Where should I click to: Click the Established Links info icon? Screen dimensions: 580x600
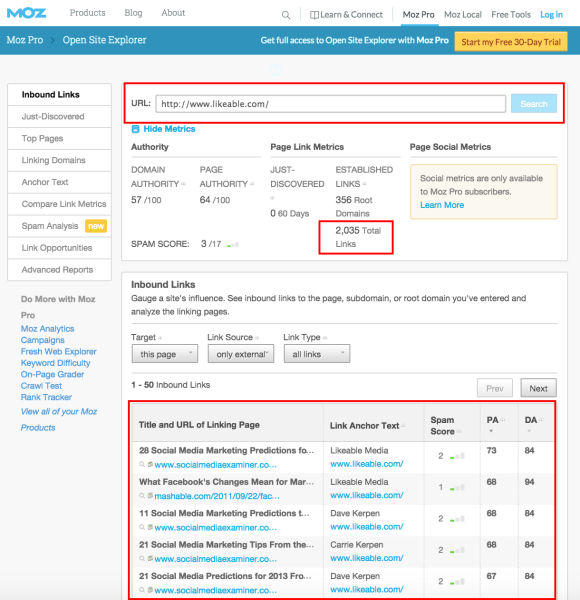[x=365, y=184]
